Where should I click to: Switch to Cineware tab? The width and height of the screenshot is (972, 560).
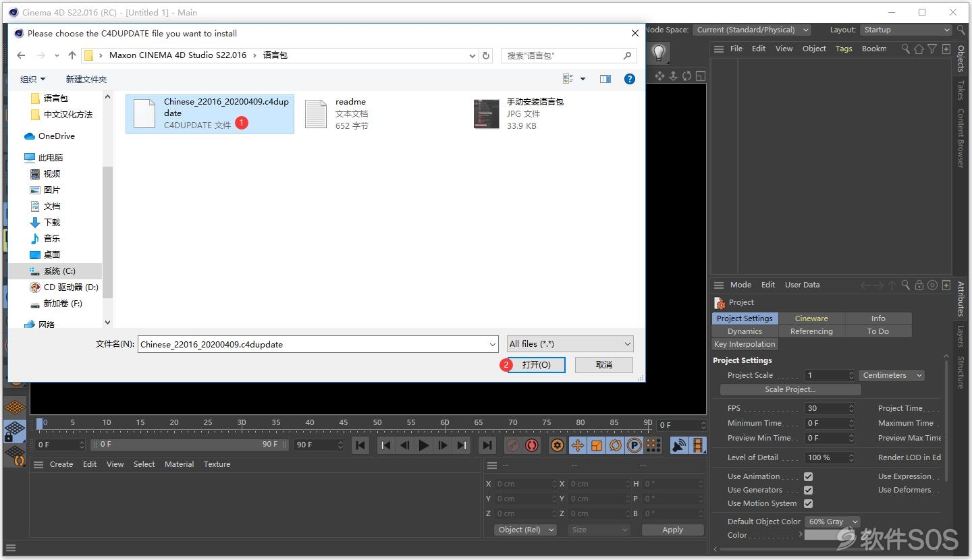tap(811, 318)
